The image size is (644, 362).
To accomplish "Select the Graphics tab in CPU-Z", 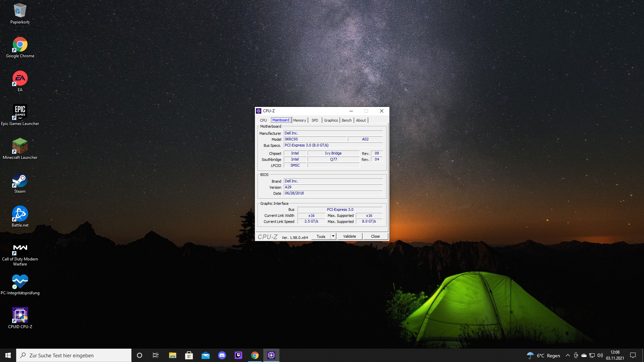I will [331, 120].
